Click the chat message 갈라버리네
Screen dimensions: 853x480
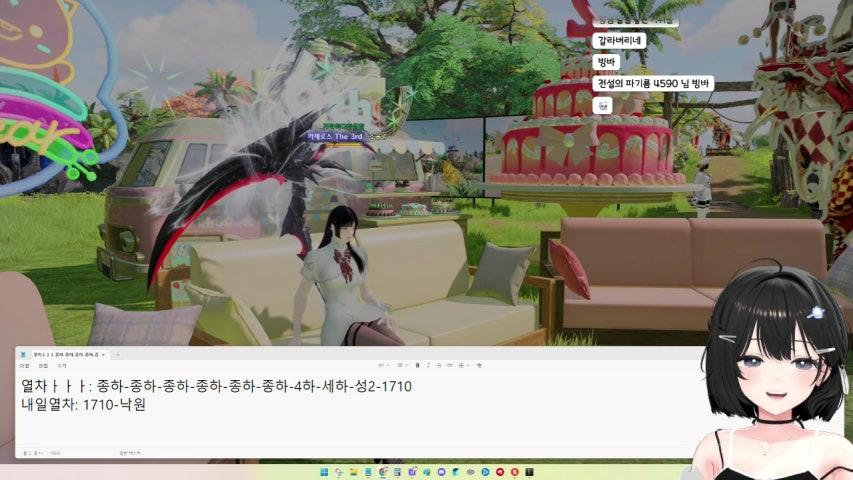point(619,41)
